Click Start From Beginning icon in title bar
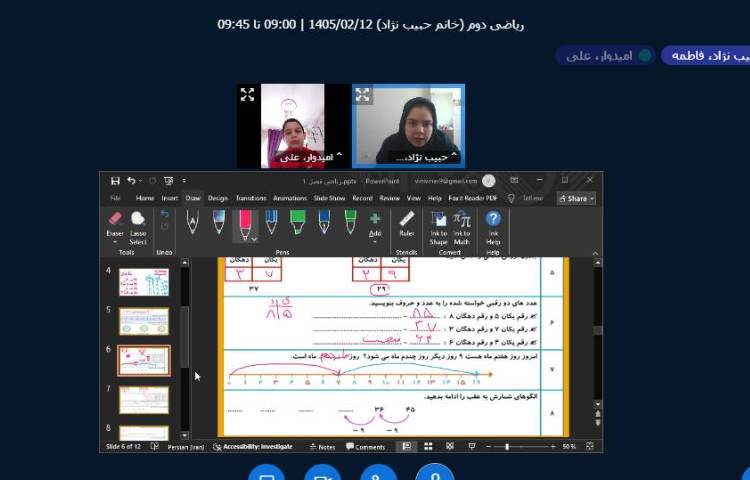Image resolution: width=750 pixels, height=480 pixels. pyautogui.click(x=168, y=181)
